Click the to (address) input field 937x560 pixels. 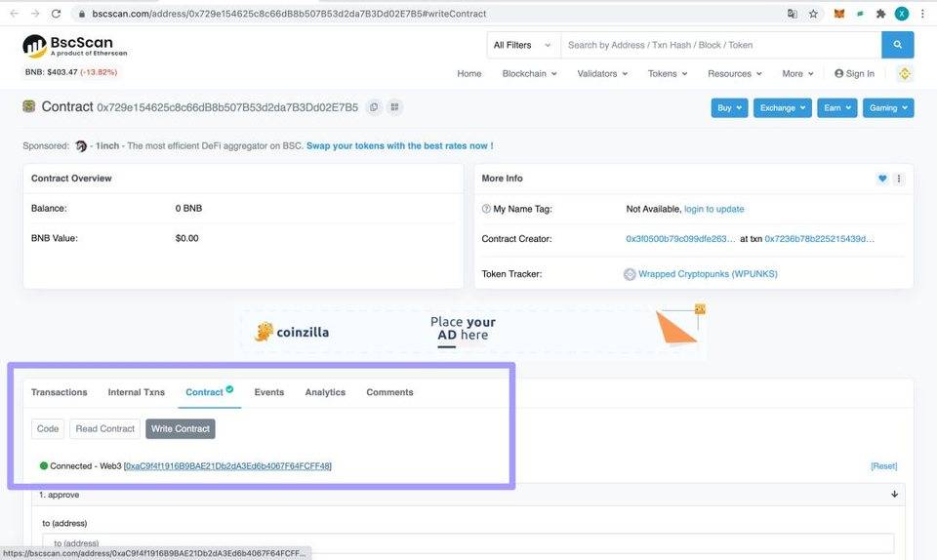(468, 543)
